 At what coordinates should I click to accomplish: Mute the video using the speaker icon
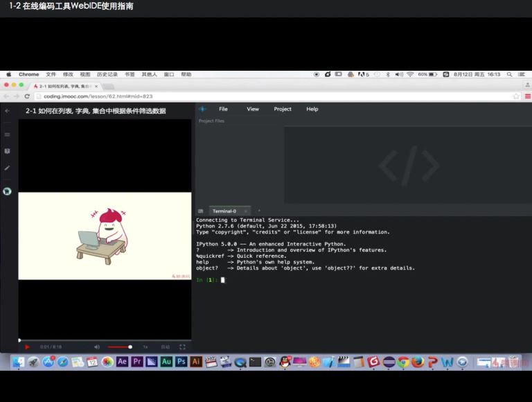tap(97, 347)
